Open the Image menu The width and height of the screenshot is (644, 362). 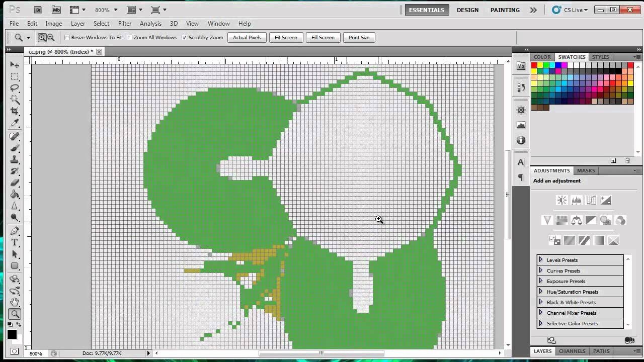(54, 24)
